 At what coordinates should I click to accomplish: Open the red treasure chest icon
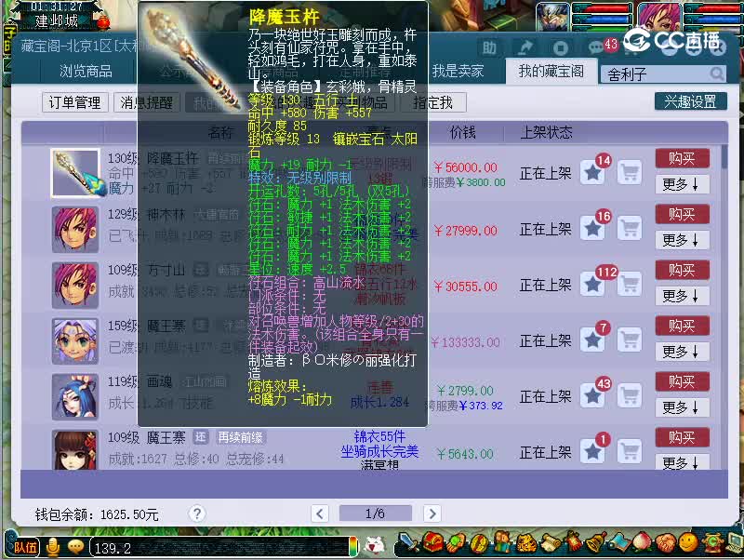[x=432, y=543]
